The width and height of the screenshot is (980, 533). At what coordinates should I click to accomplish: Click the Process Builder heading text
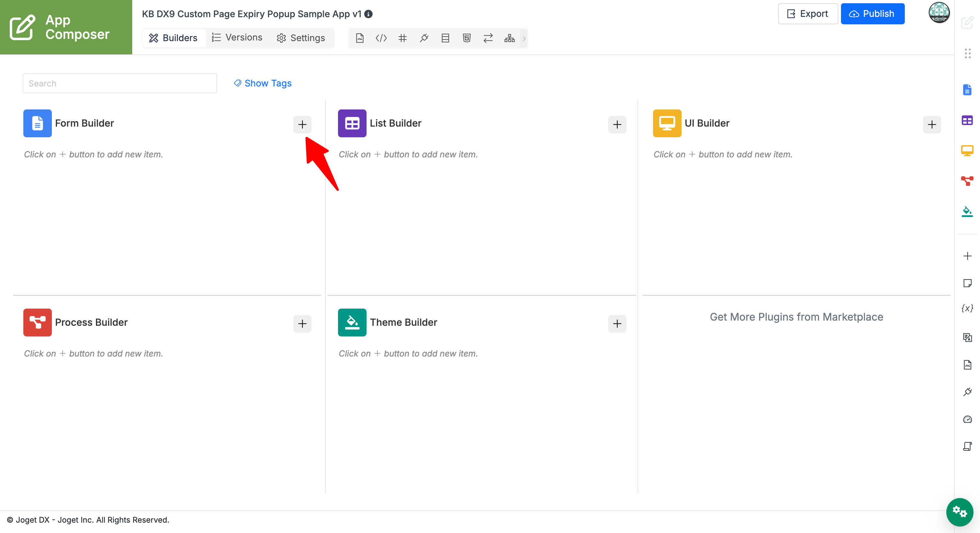(91, 323)
